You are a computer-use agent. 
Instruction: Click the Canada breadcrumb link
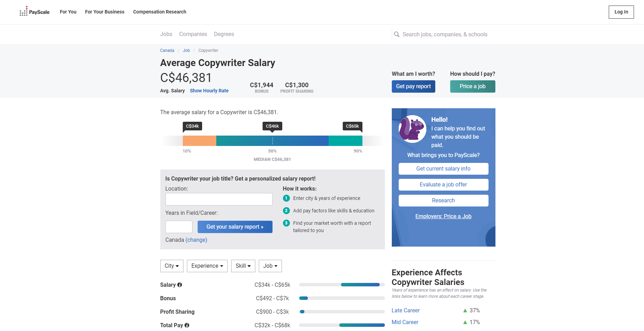pos(167,50)
